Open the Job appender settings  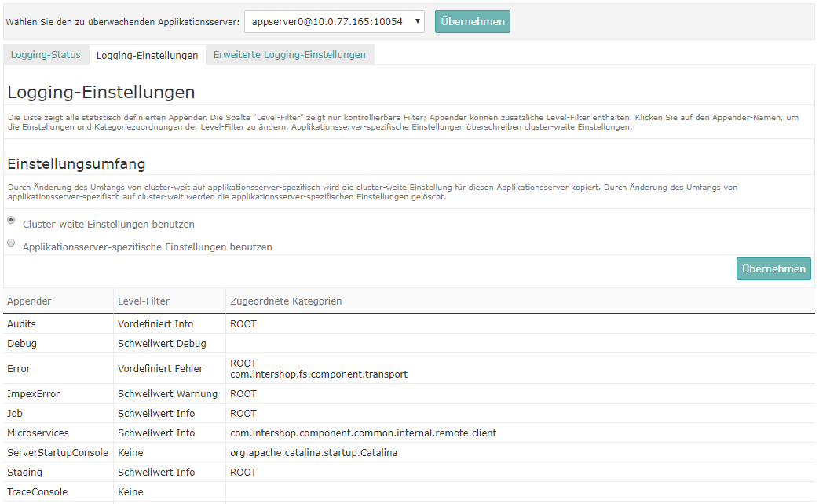[14, 413]
